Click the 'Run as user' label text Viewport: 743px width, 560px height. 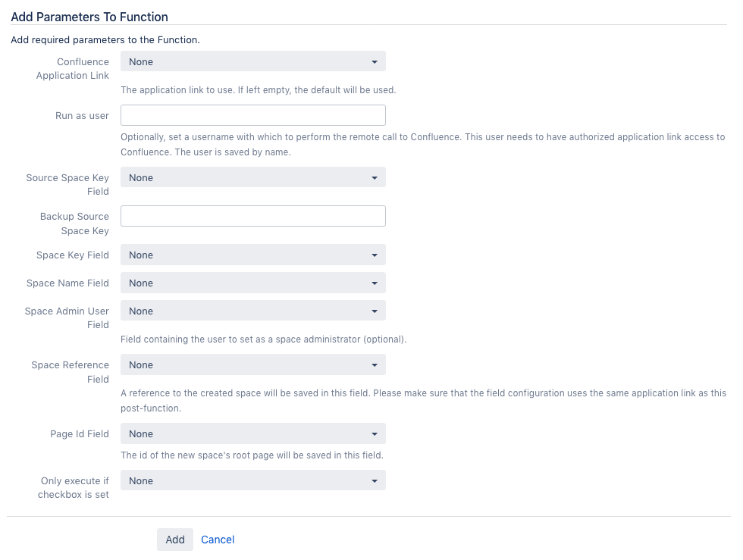(82, 116)
